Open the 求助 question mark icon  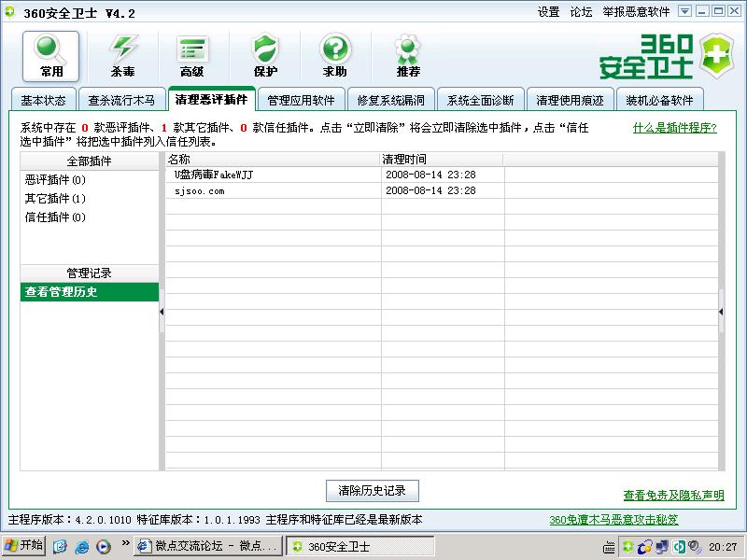click(335, 56)
